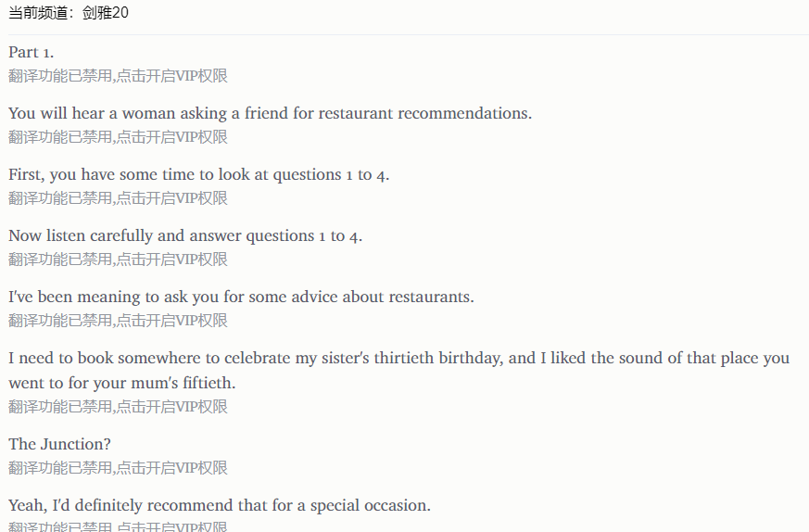The height and width of the screenshot is (532, 809).
Task: Open VIP link under "First, you have some time"
Action: click(118, 198)
